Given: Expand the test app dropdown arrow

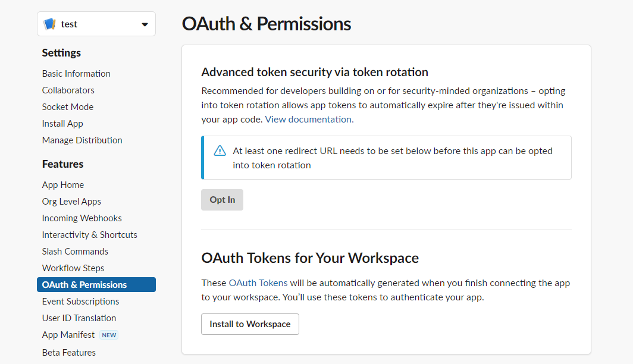Looking at the screenshot, I should (x=145, y=24).
